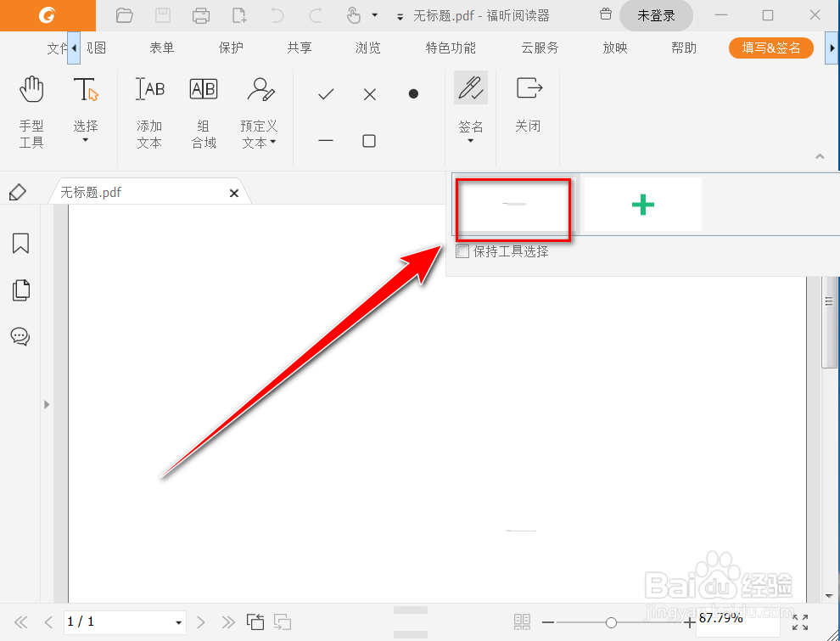This screenshot has height=641, width=840.
Task: Go to the previous page
Action: [48, 621]
